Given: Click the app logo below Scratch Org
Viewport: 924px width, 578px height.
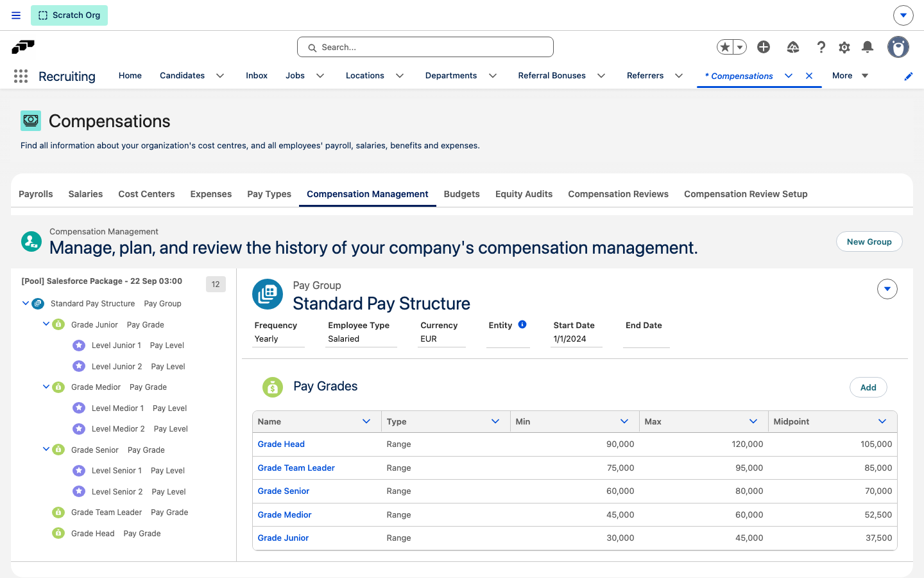Looking at the screenshot, I should (23, 47).
